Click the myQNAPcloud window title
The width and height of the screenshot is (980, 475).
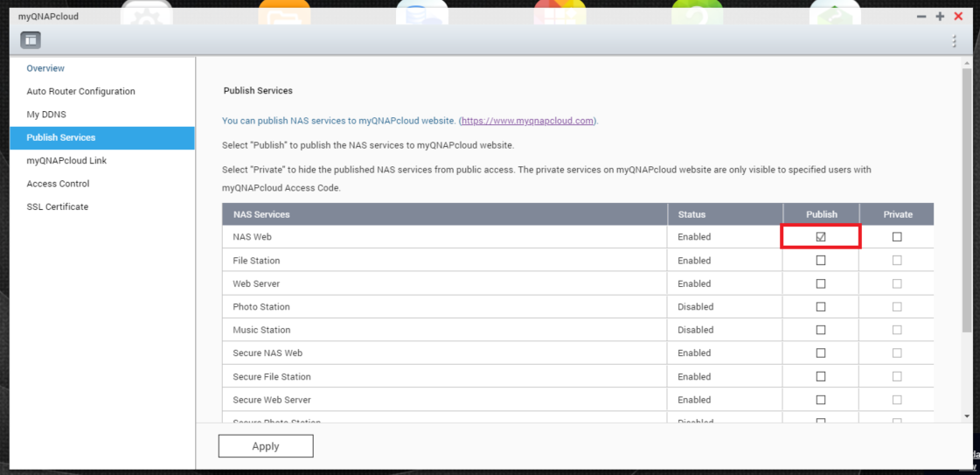(48, 17)
